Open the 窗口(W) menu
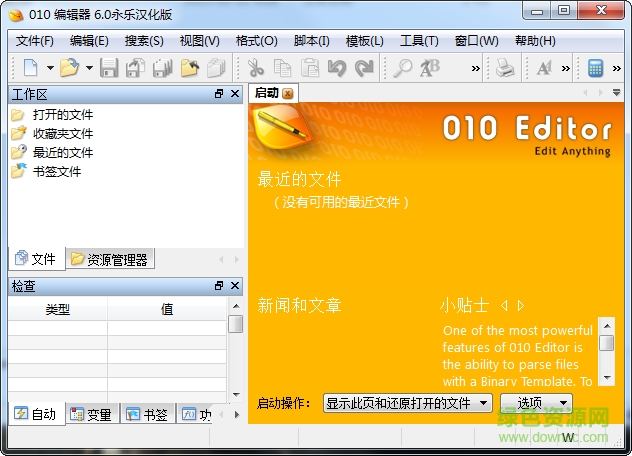This screenshot has width=632, height=456. [476, 41]
